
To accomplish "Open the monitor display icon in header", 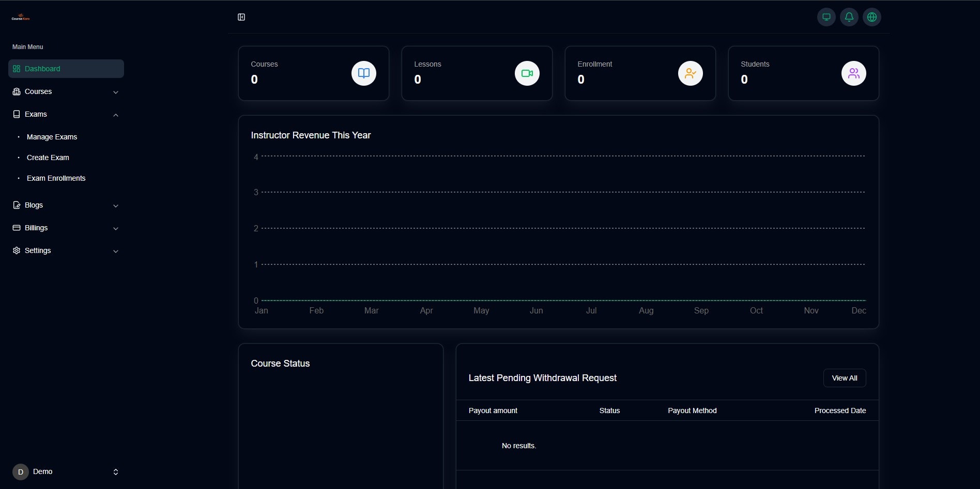I will tap(826, 17).
